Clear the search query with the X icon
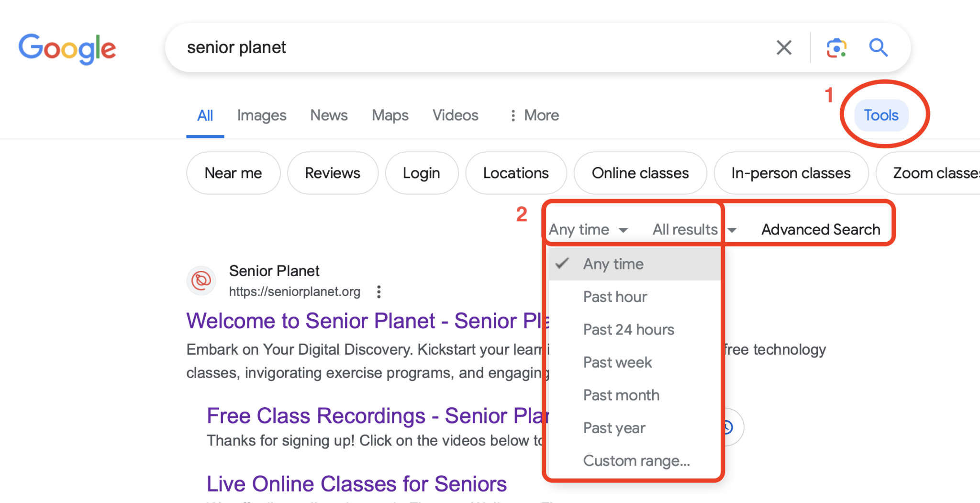The width and height of the screenshot is (980, 503). click(x=783, y=47)
